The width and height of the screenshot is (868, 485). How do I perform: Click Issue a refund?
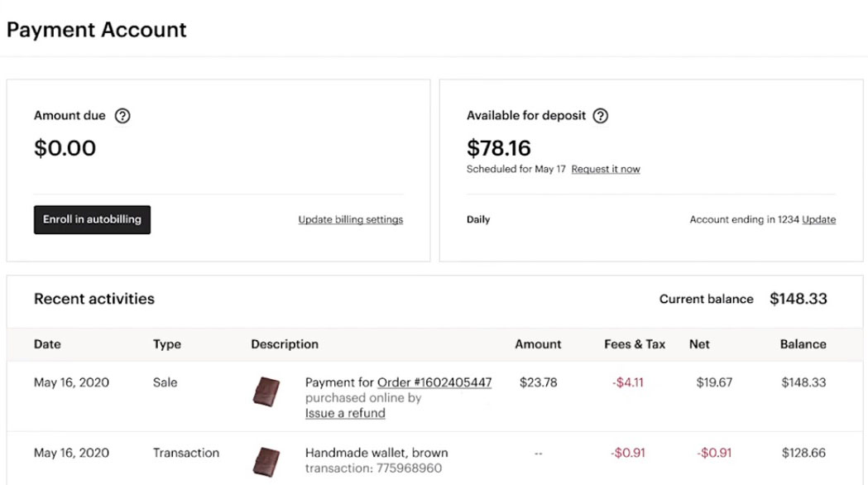click(345, 413)
